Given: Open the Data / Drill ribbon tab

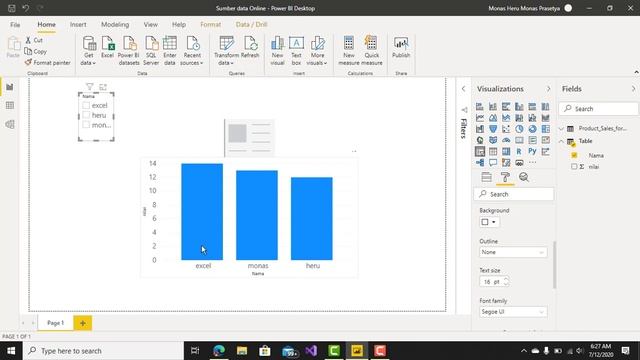Looking at the screenshot, I should coord(251,24).
